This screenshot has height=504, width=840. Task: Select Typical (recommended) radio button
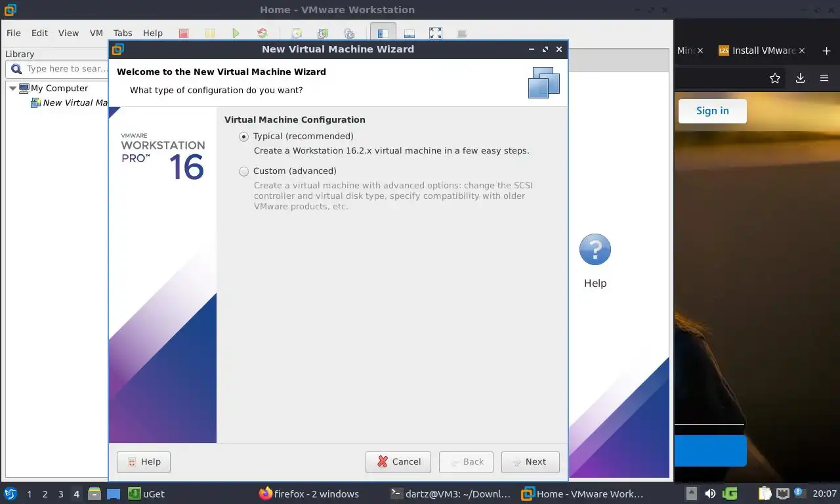pos(243,136)
